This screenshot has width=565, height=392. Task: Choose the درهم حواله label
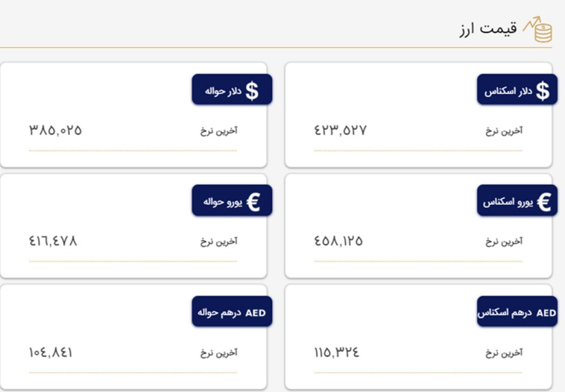[x=219, y=312]
